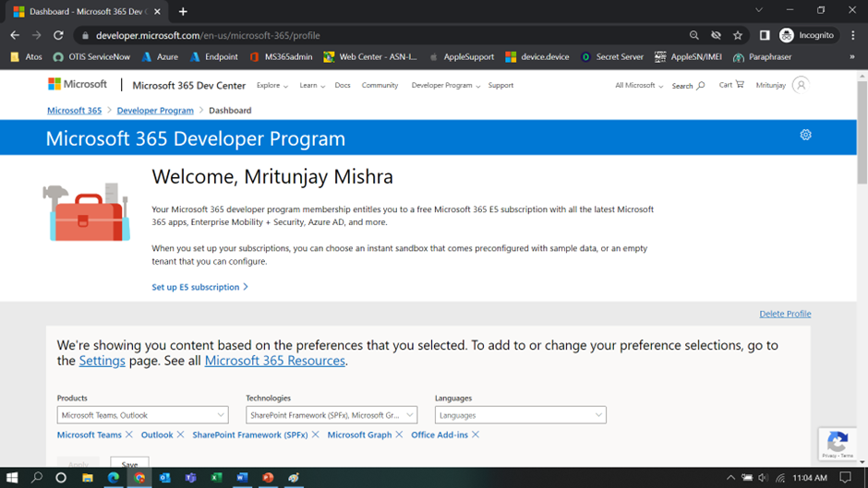This screenshot has width=868, height=488.
Task: Remove the Office Add-ins tag
Action: [476, 434]
